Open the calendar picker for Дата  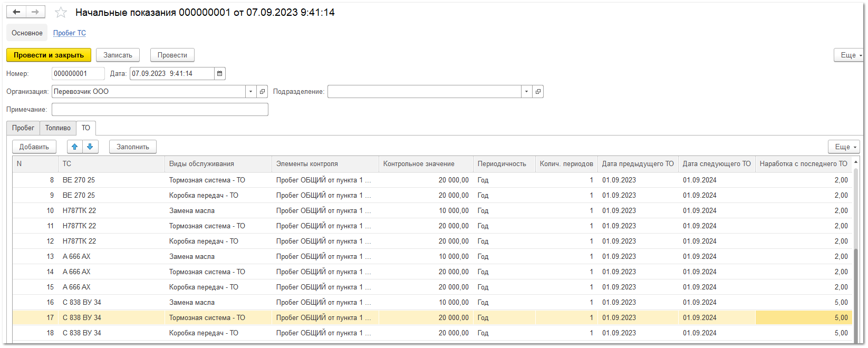(x=220, y=74)
